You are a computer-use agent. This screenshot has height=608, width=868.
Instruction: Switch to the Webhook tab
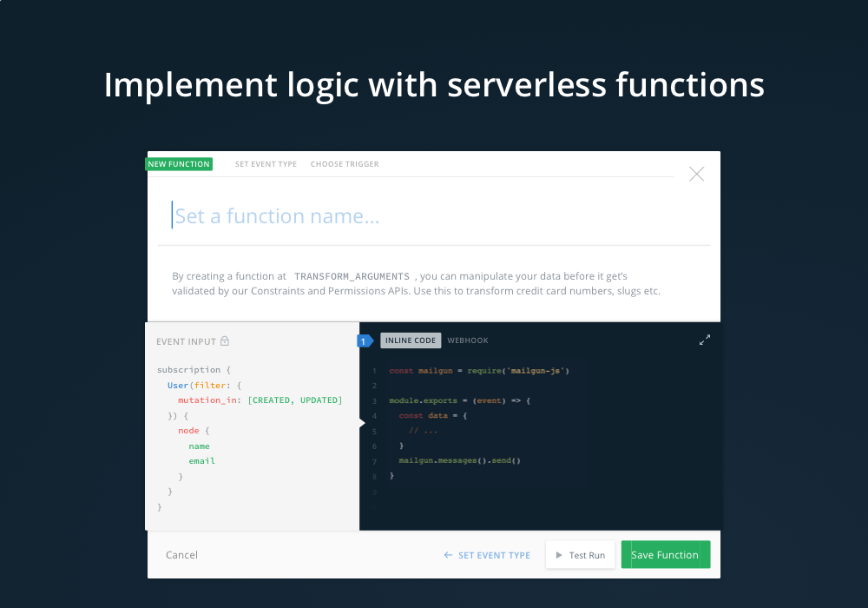[x=468, y=340]
